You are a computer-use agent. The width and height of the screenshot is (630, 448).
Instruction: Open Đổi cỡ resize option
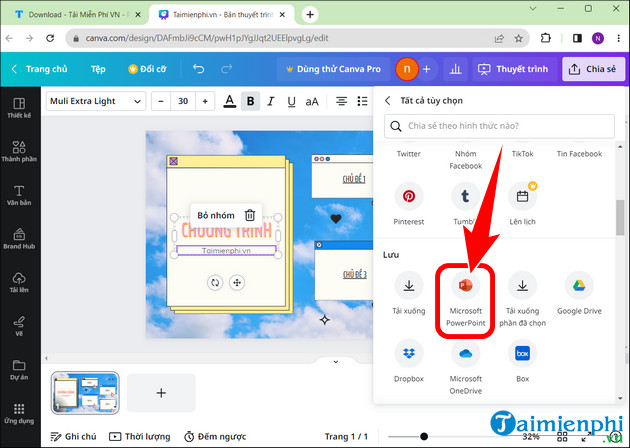(147, 69)
